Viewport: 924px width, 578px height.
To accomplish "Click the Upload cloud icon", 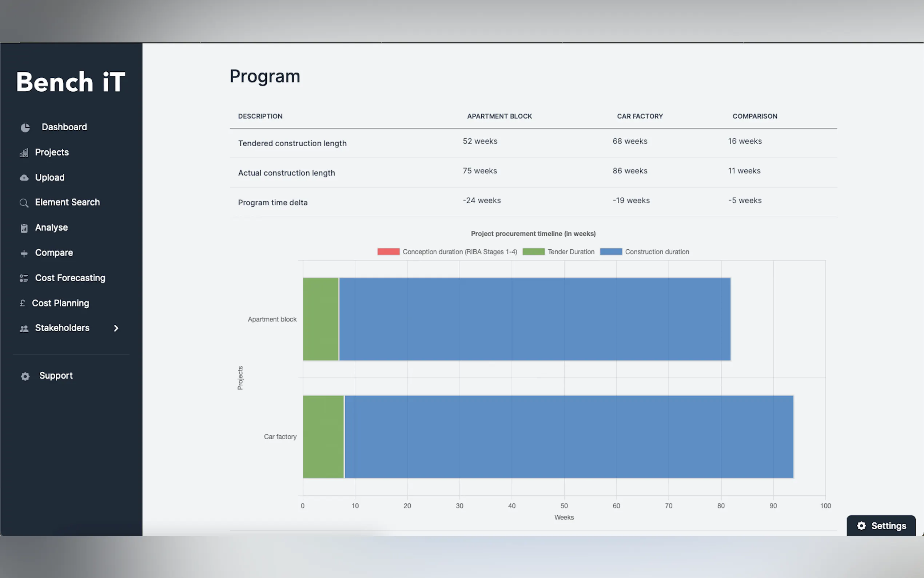I will pyautogui.click(x=24, y=178).
